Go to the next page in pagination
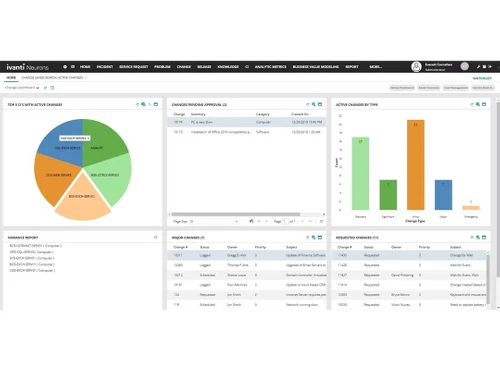Image resolution: width=500 pixels, height=375 pixels. tap(302, 221)
